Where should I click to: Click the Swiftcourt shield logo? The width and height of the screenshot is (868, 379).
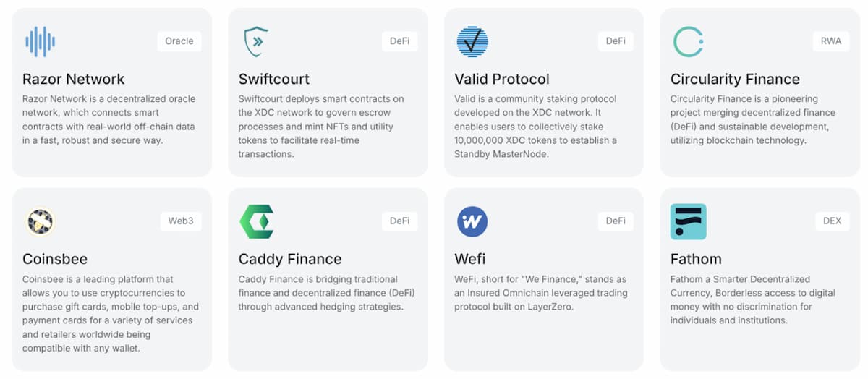point(256,41)
